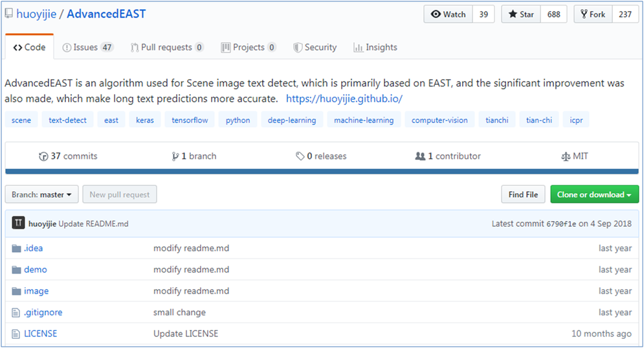This screenshot has width=644, height=348.
Task: Open the Update LICENSE commit message
Action: coord(186,334)
